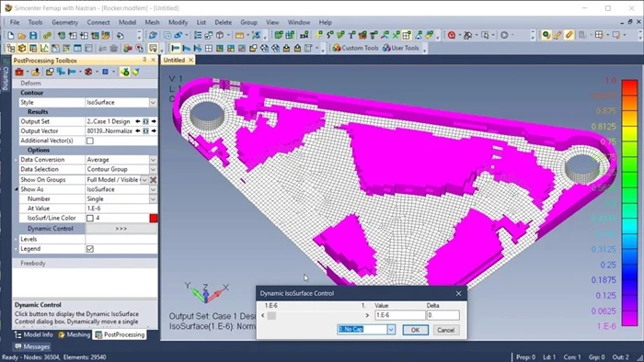Toggle the IsoSurf/Line Color checkbox

click(90, 218)
